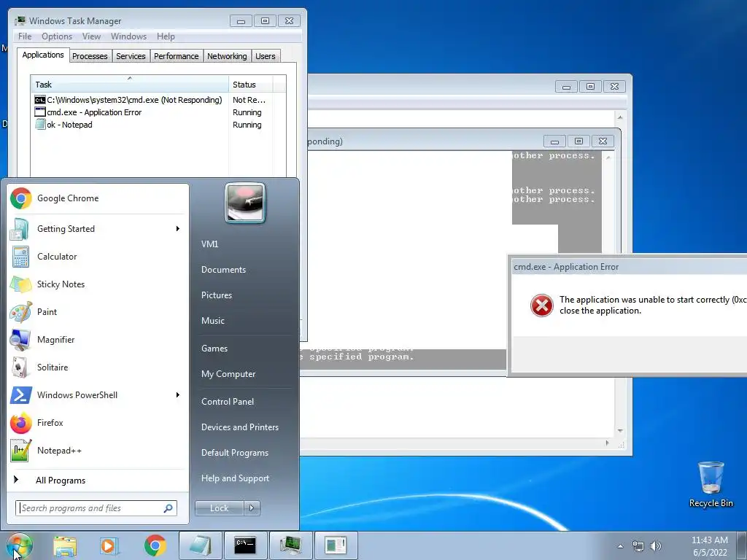The width and height of the screenshot is (747, 560).
Task: Click Notepad window scrollbar down arrow
Action: point(620,431)
